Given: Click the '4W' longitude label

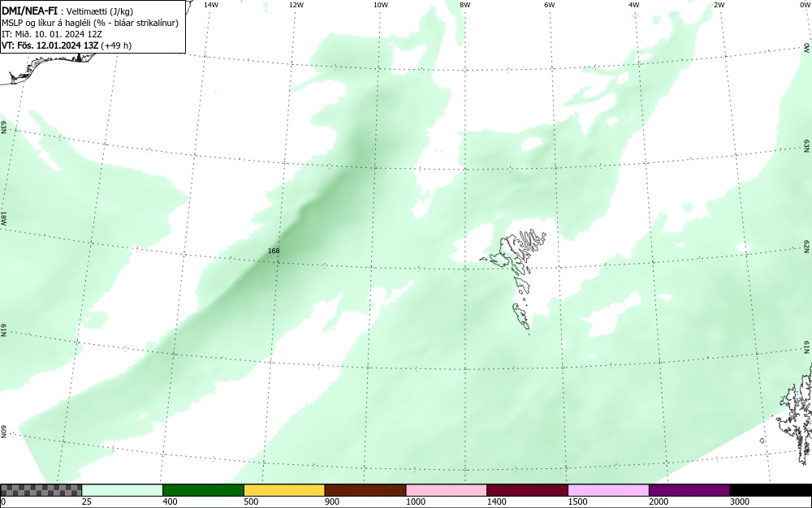Looking at the screenshot, I should [x=634, y=5].
